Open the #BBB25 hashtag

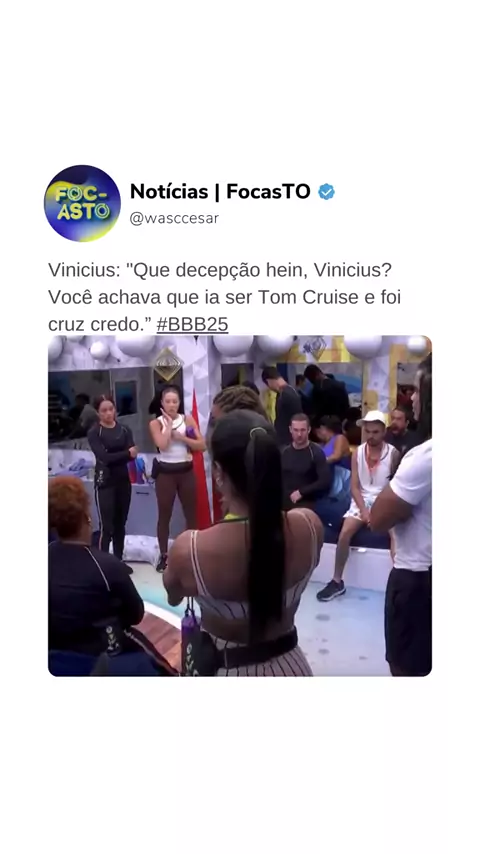click(x=192, y=325)
